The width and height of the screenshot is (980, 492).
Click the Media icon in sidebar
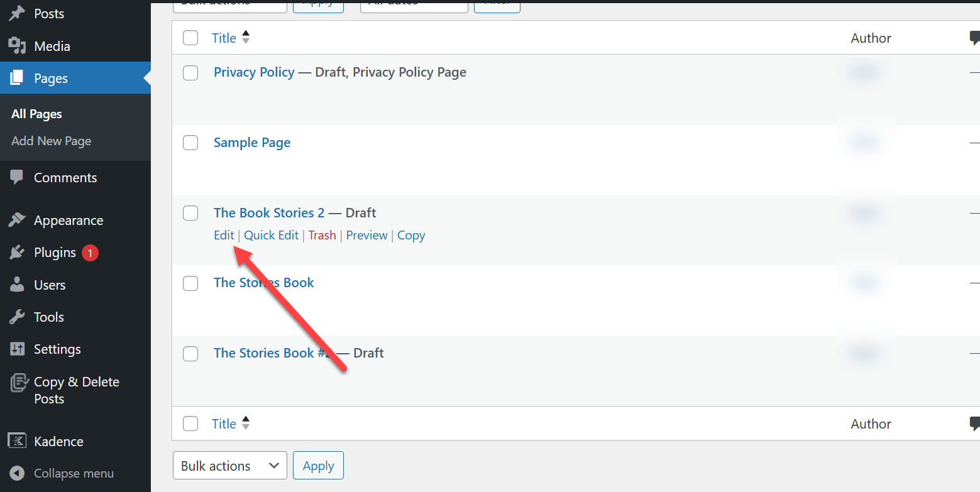(17, 46)
